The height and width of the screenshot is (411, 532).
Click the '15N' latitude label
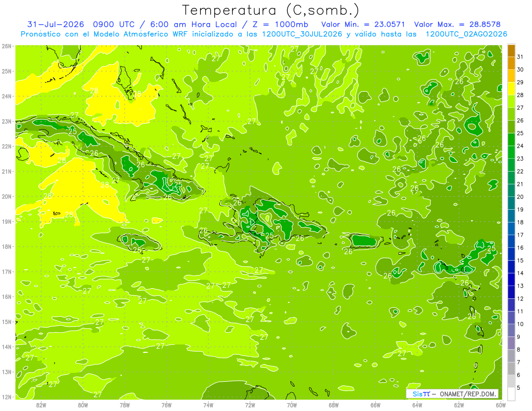tap(7, 321)
